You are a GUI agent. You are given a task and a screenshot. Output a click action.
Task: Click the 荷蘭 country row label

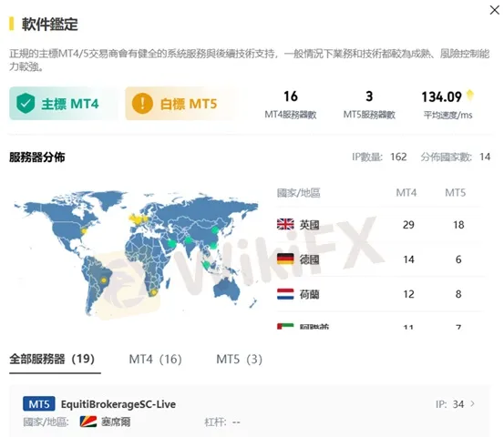click(309, 294)
